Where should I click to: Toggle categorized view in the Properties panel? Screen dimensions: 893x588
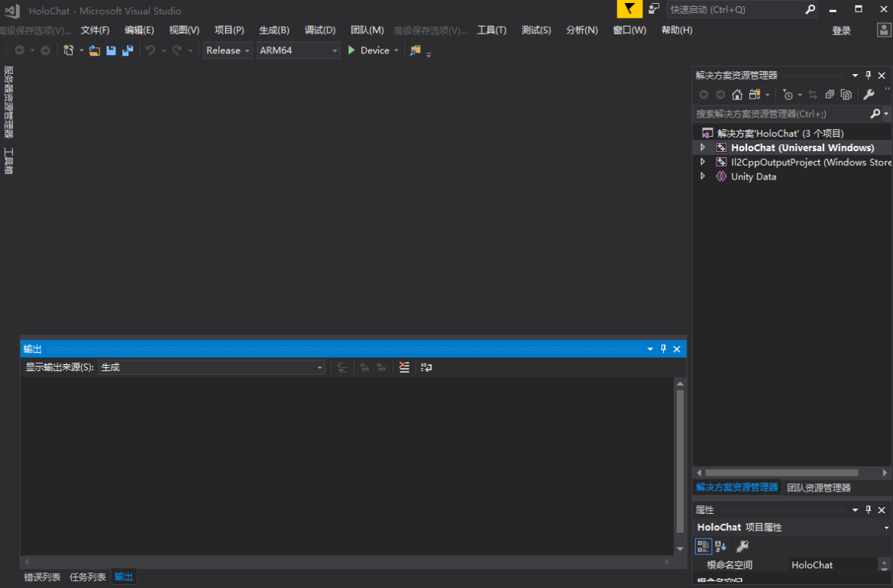tap(703, 546)
